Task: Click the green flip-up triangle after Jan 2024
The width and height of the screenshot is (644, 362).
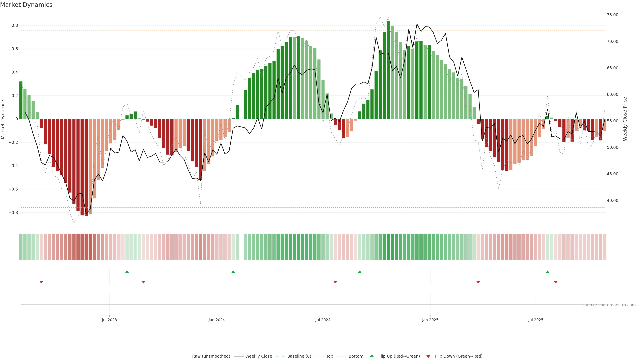Action: [233, 272]
